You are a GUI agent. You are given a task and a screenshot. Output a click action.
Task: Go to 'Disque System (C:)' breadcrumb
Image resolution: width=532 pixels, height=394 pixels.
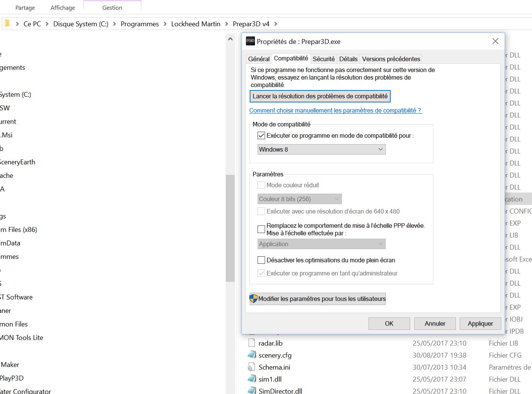pos(81,24)
